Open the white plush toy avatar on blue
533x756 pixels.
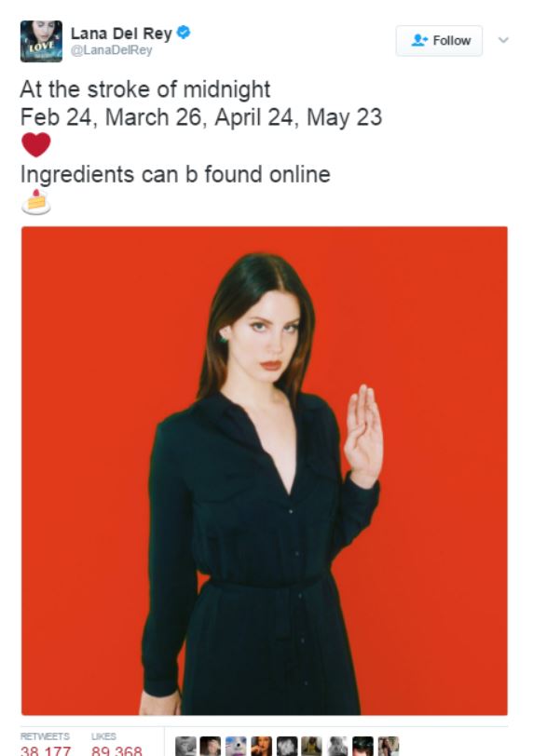(236, 747)
